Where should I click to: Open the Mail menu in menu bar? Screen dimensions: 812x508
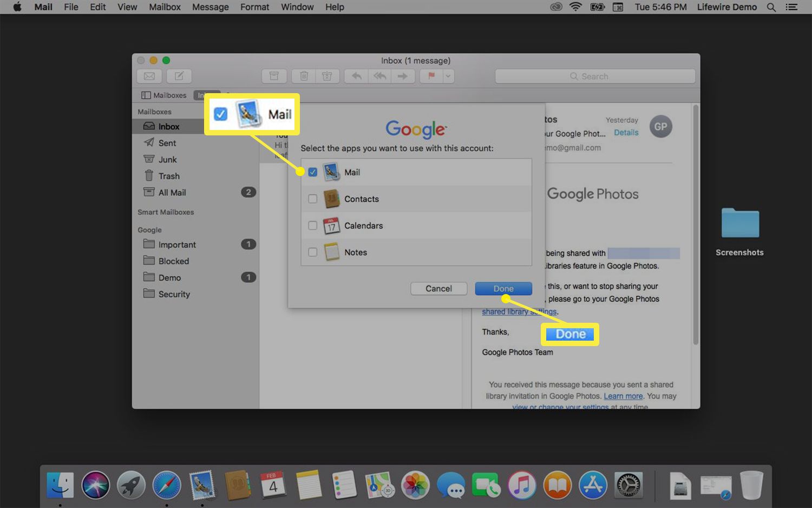coord(43,7)
